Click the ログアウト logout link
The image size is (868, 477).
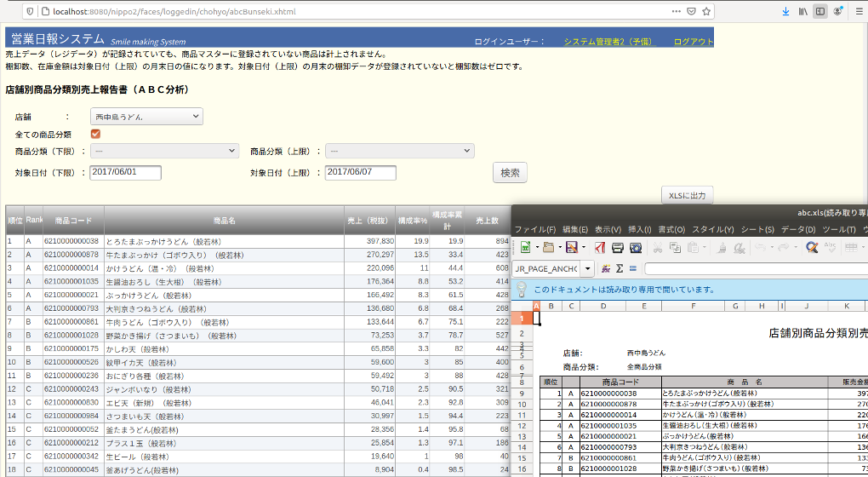pyautogui.click(x=694, y=42)
